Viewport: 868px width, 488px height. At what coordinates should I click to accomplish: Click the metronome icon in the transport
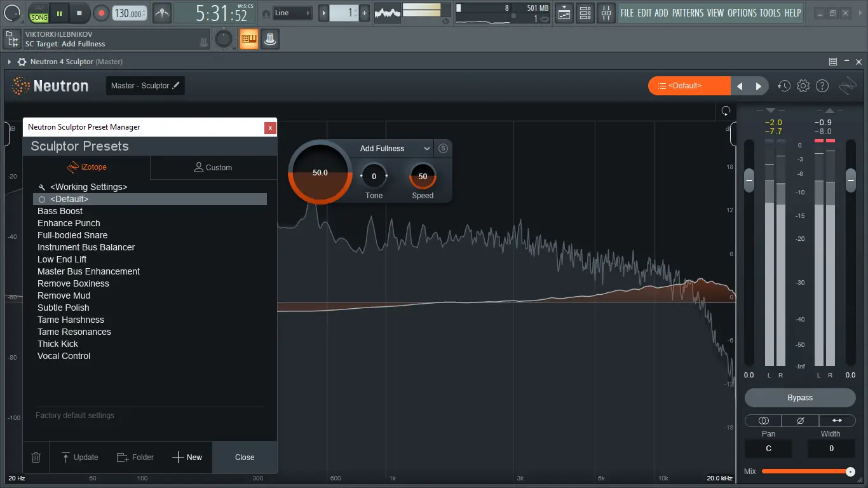162,13
